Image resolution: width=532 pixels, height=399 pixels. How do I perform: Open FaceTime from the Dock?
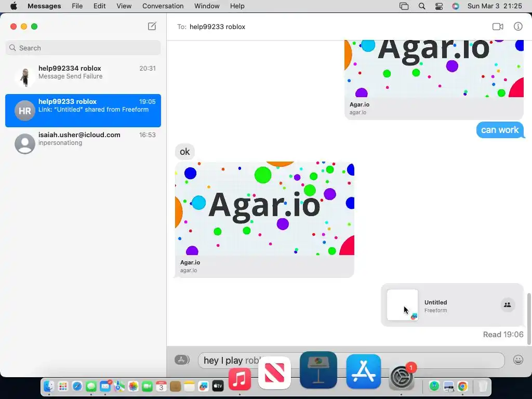[x=147, y=386]
